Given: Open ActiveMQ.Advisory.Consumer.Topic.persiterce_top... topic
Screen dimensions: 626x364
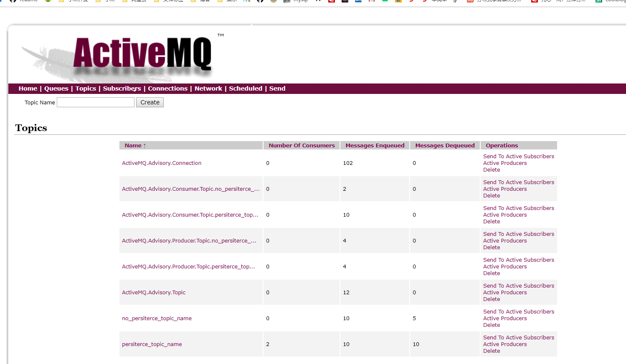Looking at the screenshot, I should point(190,215).
